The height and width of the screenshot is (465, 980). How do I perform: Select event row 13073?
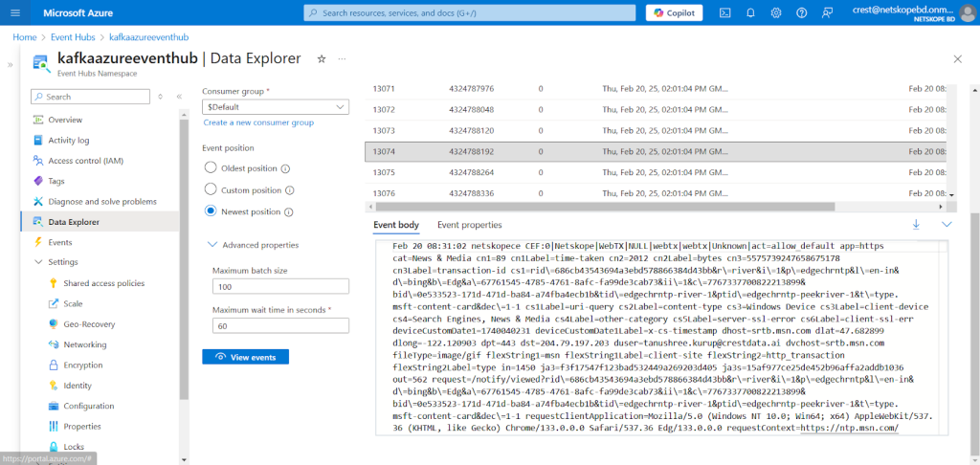point(657,131)
